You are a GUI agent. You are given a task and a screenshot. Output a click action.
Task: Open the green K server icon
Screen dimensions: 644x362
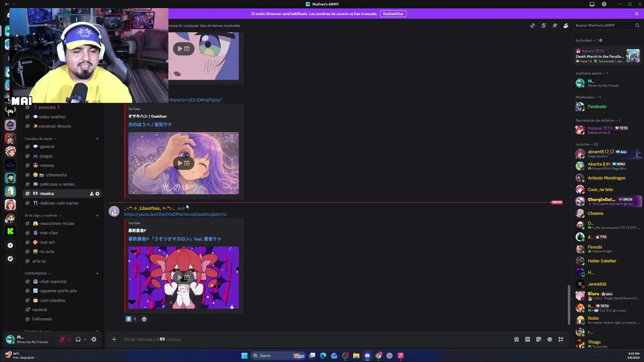[x=10, y=231]
